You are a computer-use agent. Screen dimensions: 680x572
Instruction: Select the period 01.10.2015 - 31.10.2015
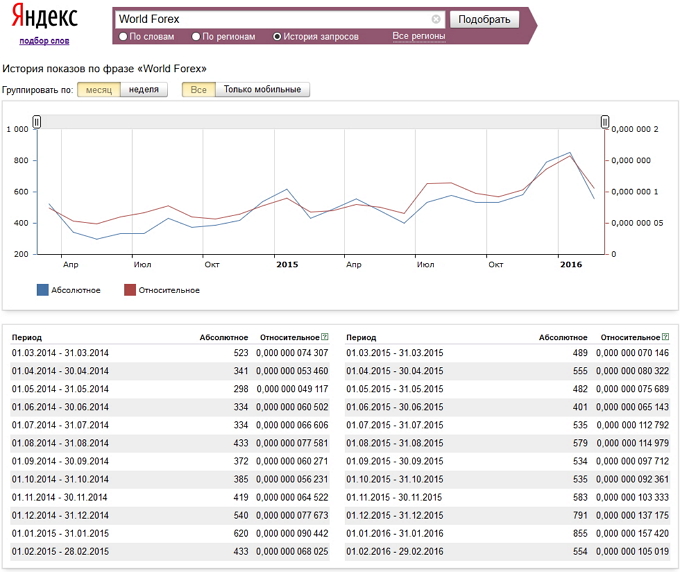pos(395,479)
